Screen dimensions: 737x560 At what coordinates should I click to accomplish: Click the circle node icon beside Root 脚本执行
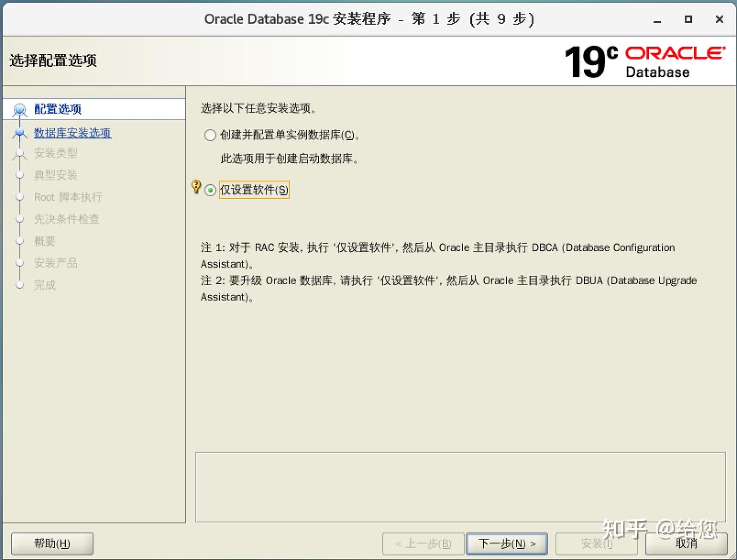19,197
